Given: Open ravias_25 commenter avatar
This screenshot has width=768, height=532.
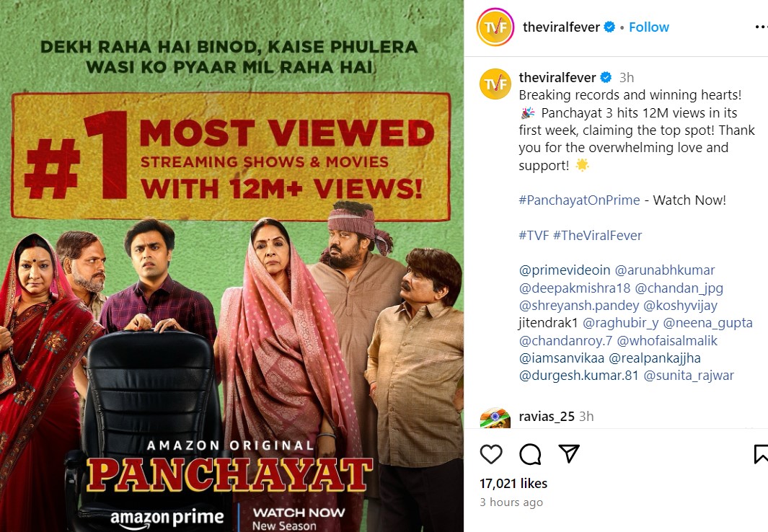Looking at the screenshot, I should 495,417.
